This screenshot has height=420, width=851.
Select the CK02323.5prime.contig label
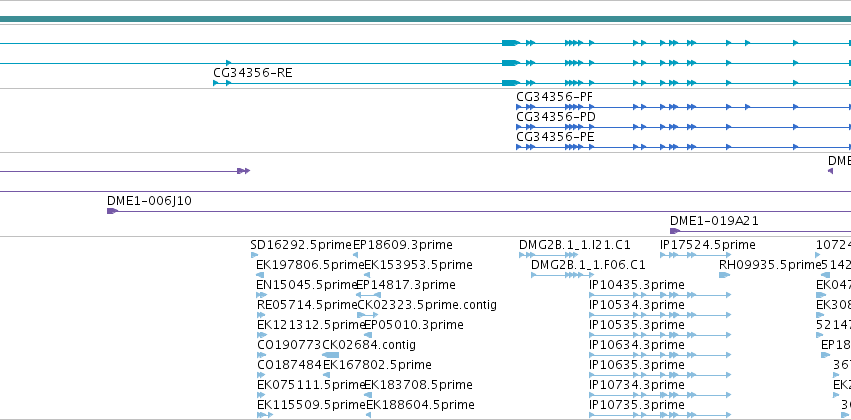(x=427, y=305)
